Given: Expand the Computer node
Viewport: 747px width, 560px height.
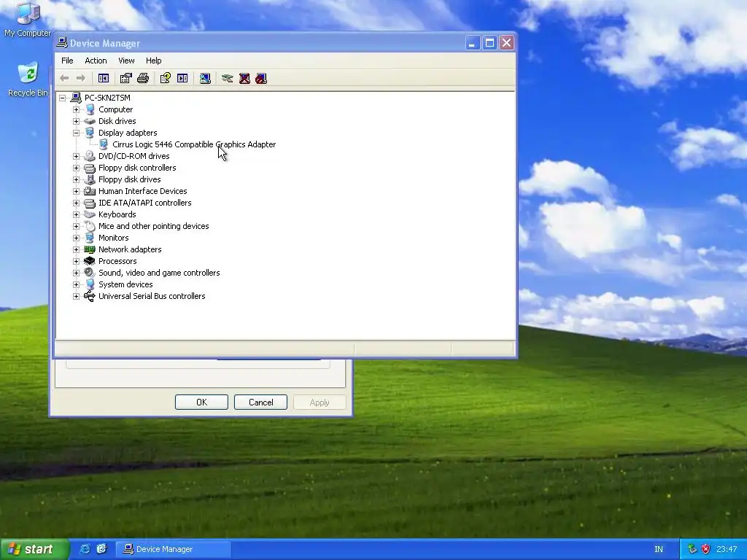Looking at the screenshot, I should [x=76, y=109].
